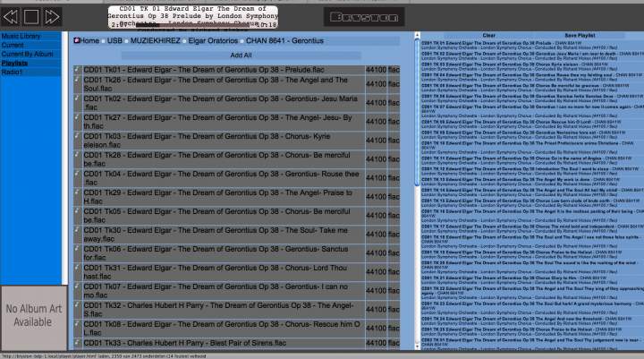The width and height of the screenshot is (644, 359).
Task: Click add icon beside Tk01 Prelude row
Action: [77, 70]
